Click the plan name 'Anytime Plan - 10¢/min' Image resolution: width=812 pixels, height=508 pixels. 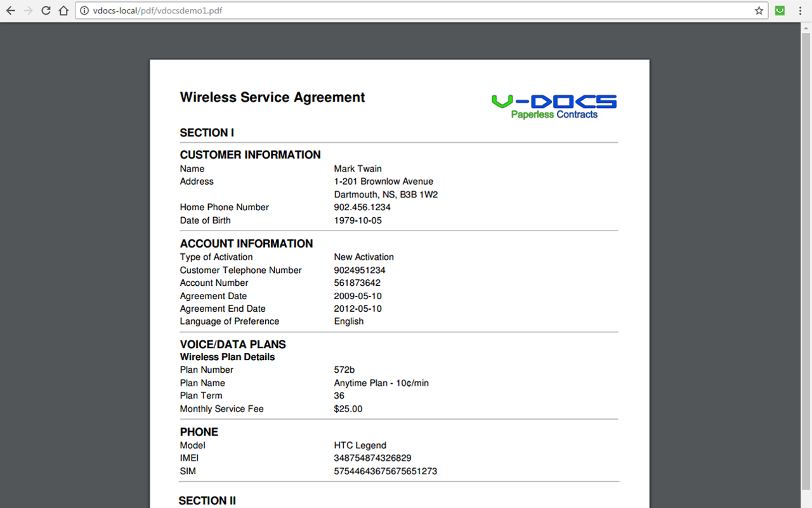[381, 383]
